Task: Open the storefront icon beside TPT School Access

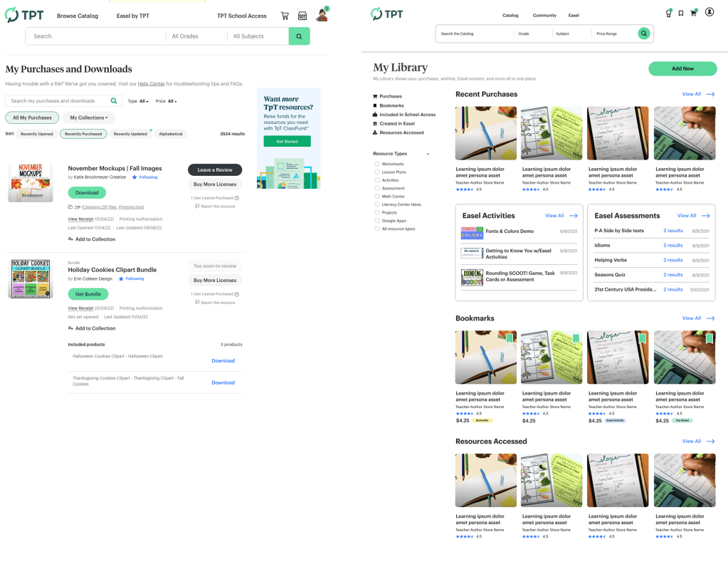Action: pyautogui.click(x=302, y=16)
